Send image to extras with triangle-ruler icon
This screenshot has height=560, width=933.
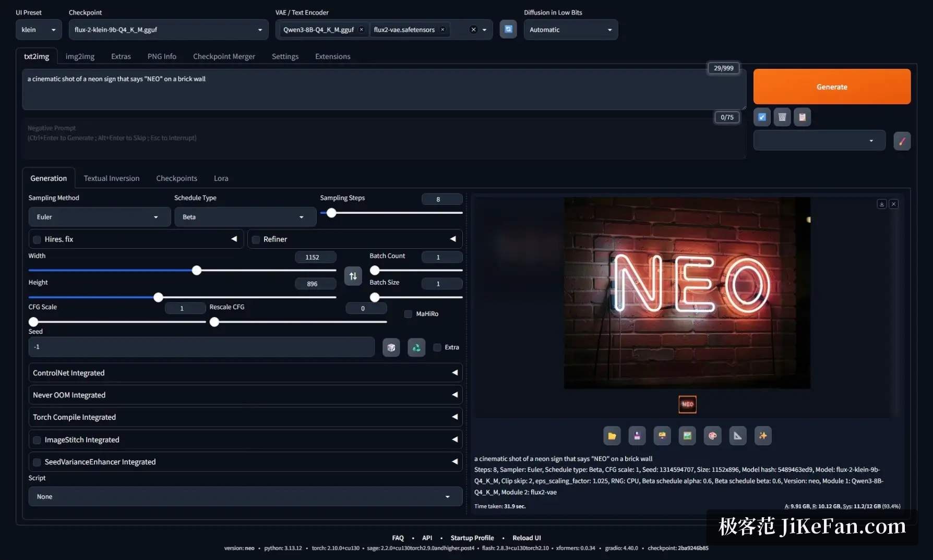pos(738,436)
